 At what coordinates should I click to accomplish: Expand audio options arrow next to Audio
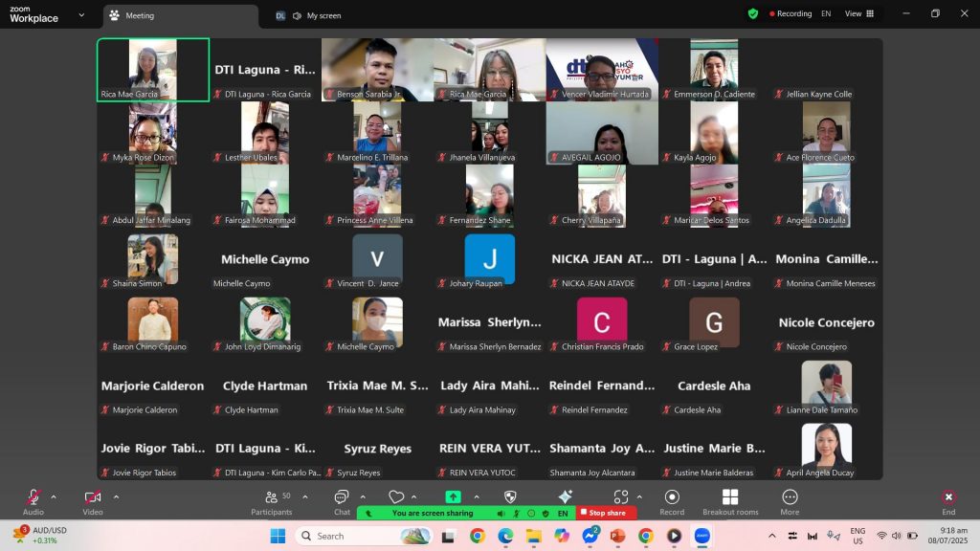[x=54, y=496]
